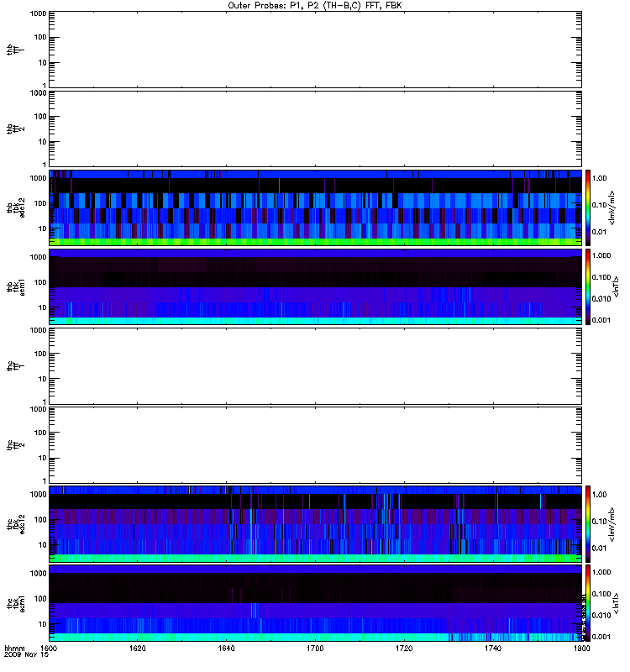
Task: Click the 100 frequency tick on thc fff 1 panel
Action: point(40,354)
